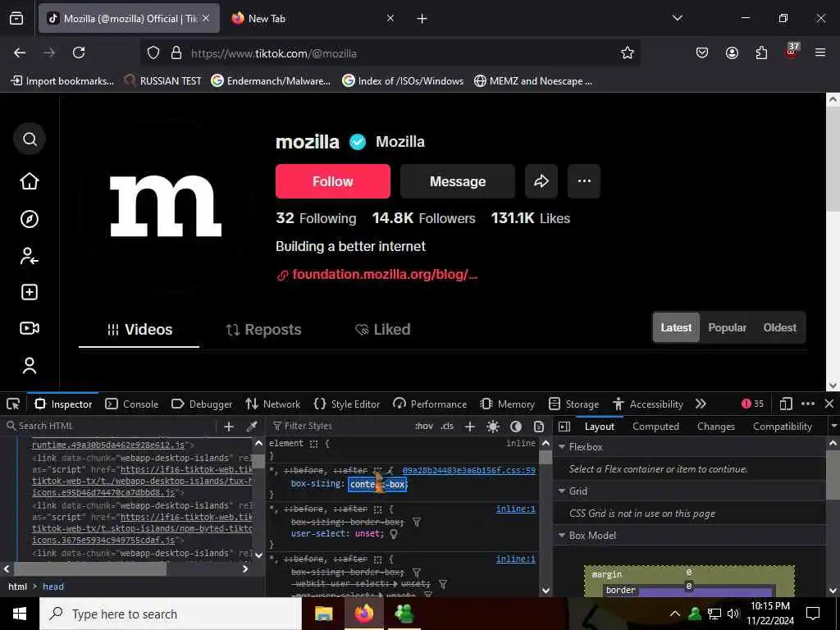Go to TikTok home in the sidebar
Viewport: 840px width, 630px height.
pos(30,181)
